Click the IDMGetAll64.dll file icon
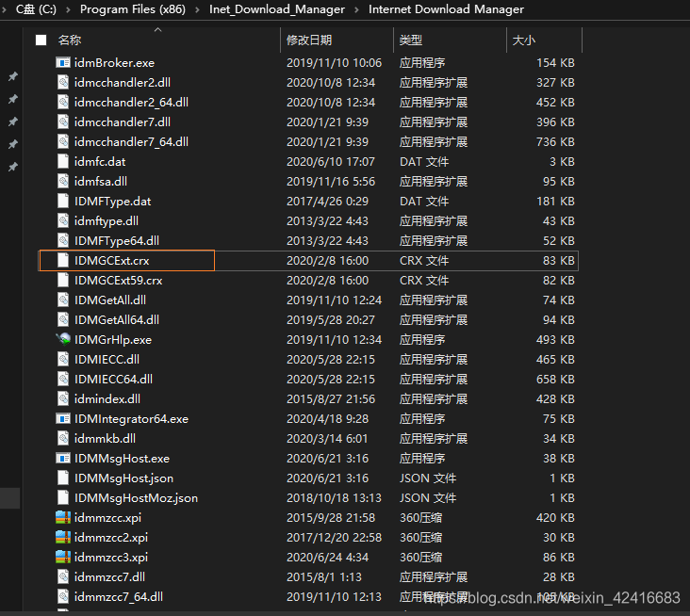Image resolution: width=690 pixels, height=616 pixels. click(63, 320)
